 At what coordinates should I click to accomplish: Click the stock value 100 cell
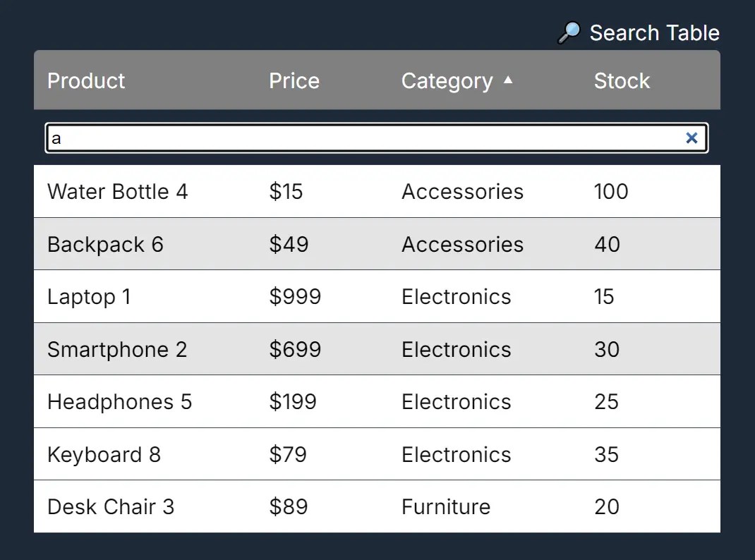(611, 192)
